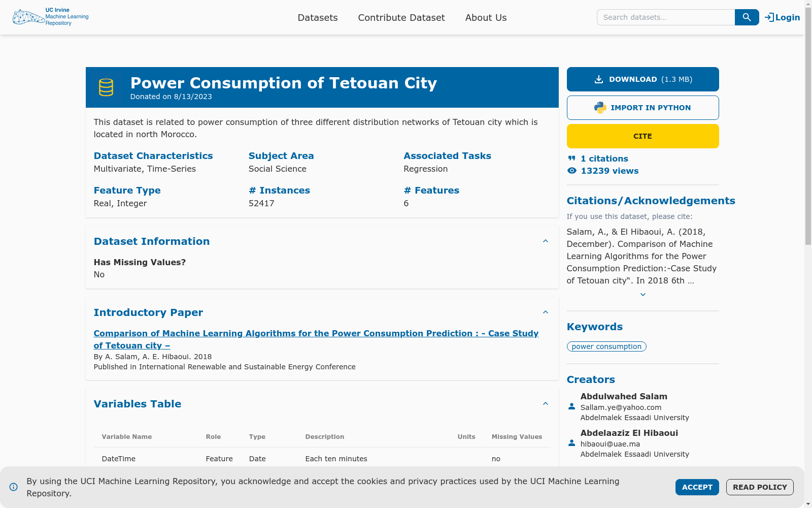Click the Units column header

(x=466, y=437)
